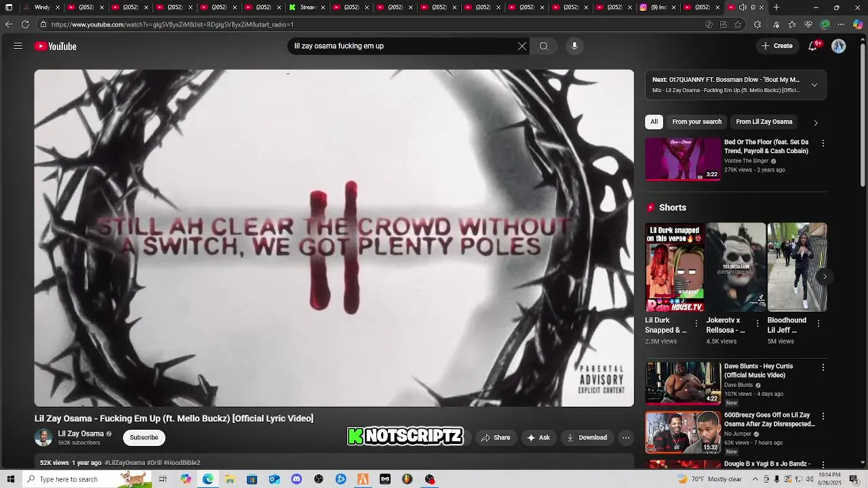Bookmark this page with star icon
Screen dimensions: 868x488
(x=738, y=24)
